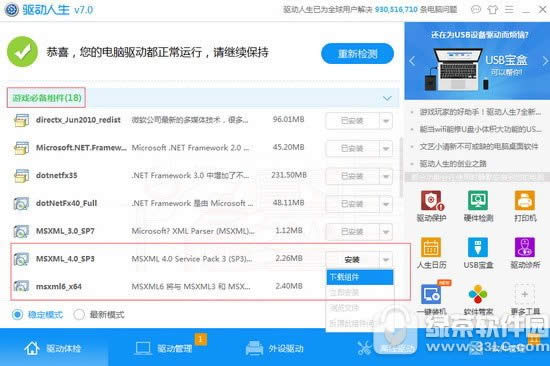This screenshot has height=366, width=550.
Task: Switch to the 驱动体检 tab
Action: coord(53,348)
